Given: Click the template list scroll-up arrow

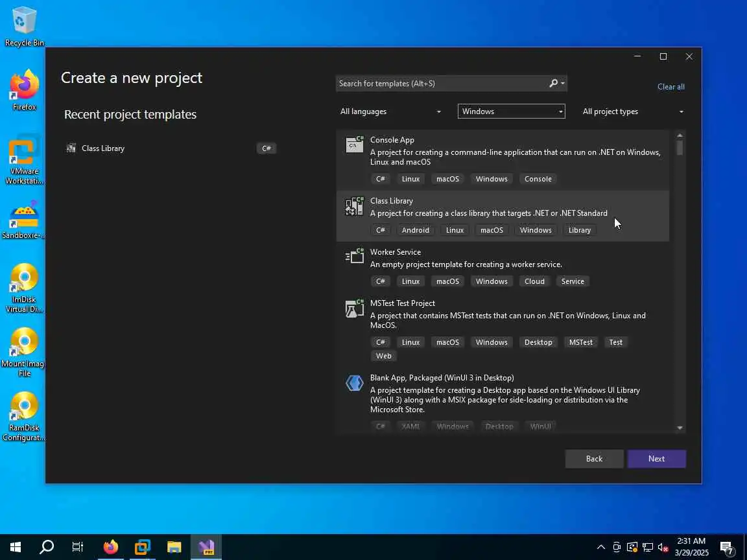Looking at the screenshot, I should click(680, 135).
